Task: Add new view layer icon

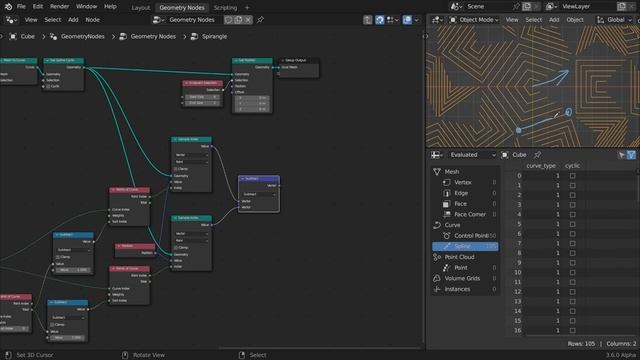Action: (x=621, y=7)
